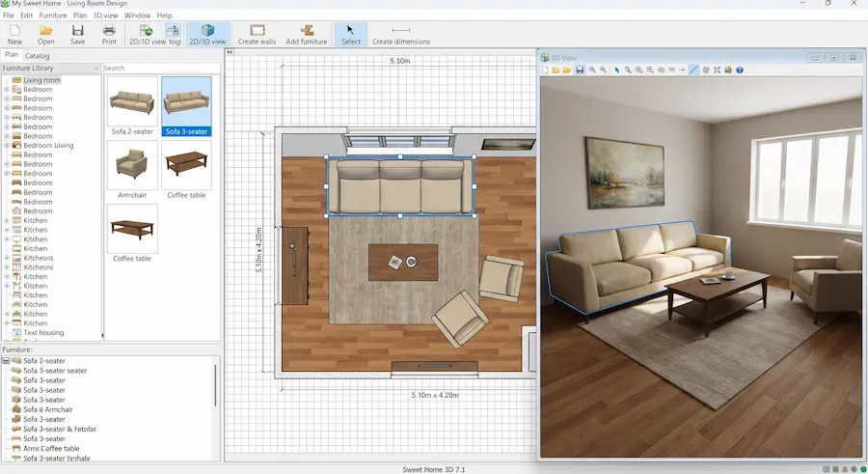Activate the Create dimensions tool

coord(401,35)
